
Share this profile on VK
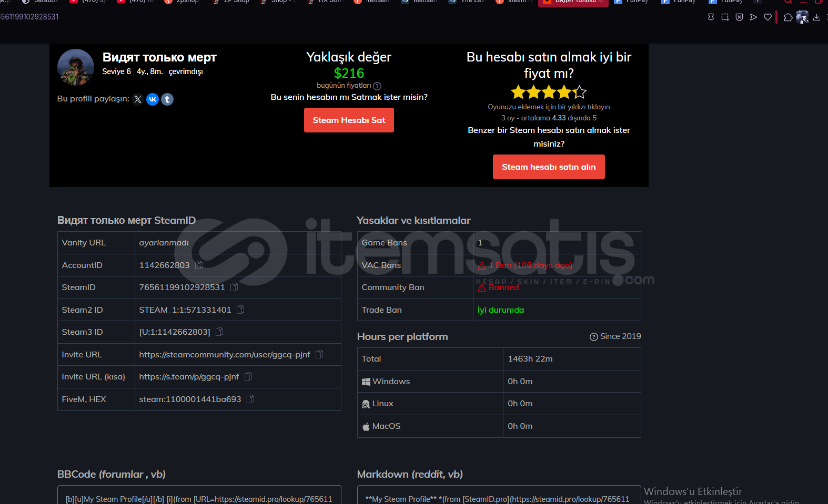point(153,99)
